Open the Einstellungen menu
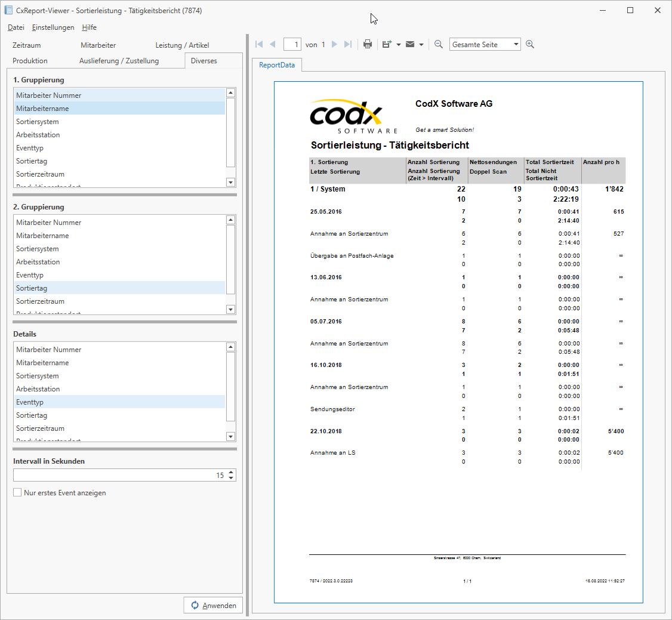The image size is (672, 620). point(53,27)
